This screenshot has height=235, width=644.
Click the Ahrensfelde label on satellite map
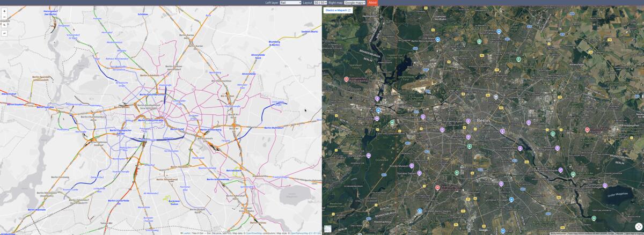[577, 63]
